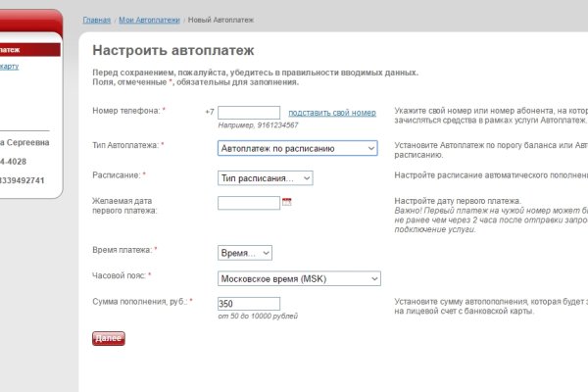588x392 pixels.
Task: Click the desired first payment date field
Action: [x=249, y=203]
